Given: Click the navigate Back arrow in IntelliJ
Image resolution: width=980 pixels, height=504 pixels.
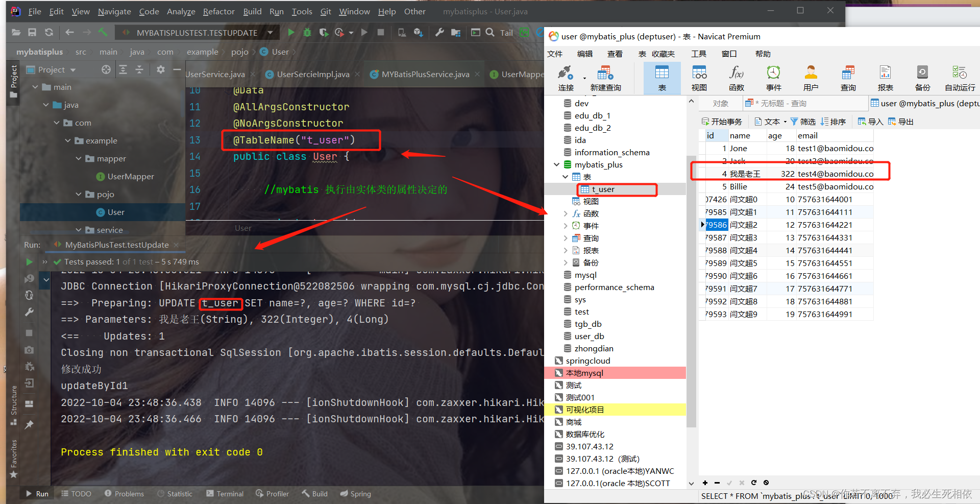Looking at the screenshot, I should pos(69,32).
